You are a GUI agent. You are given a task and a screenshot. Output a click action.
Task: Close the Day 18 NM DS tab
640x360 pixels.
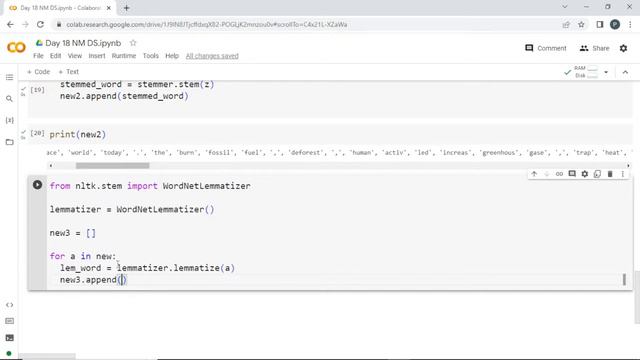109,8
